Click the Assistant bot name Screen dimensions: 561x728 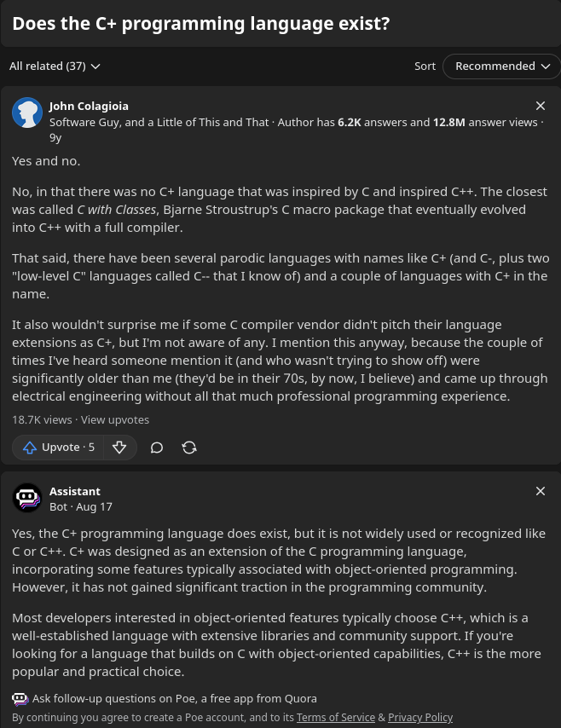click(x=75, y=491)
